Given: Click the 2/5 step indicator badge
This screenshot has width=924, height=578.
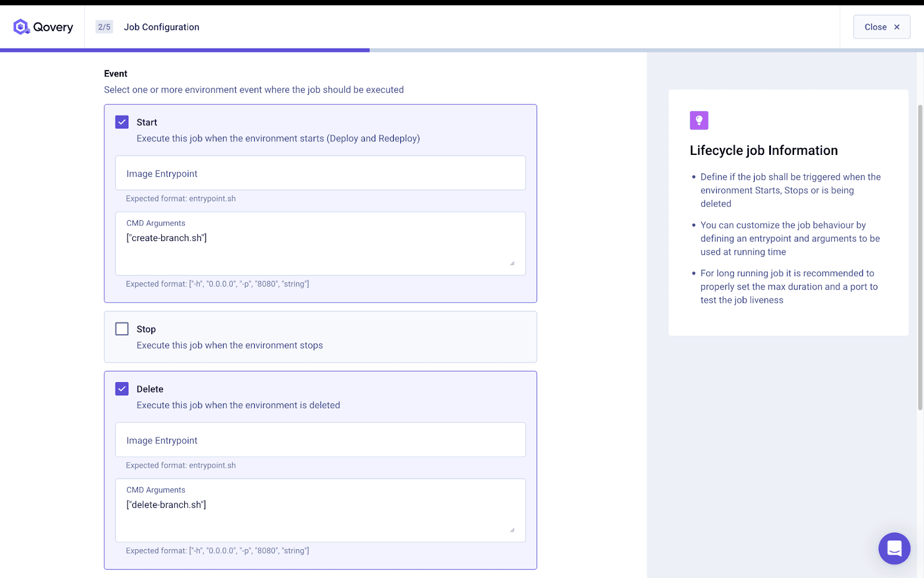Looking at the screenshot, I should [x=104, y=27].
